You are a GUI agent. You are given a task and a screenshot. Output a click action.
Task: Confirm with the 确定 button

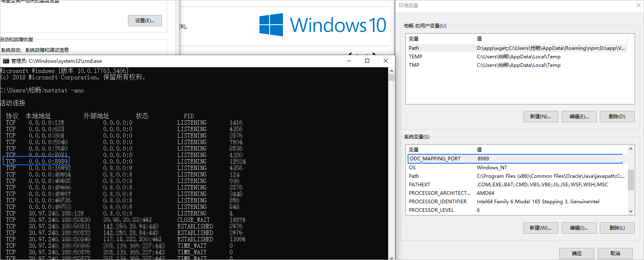click(577, 254)
